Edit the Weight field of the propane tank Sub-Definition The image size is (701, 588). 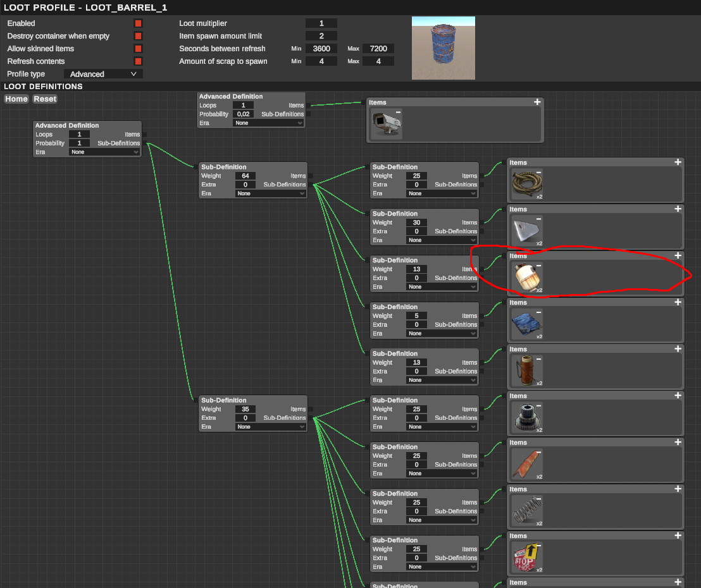417,269
